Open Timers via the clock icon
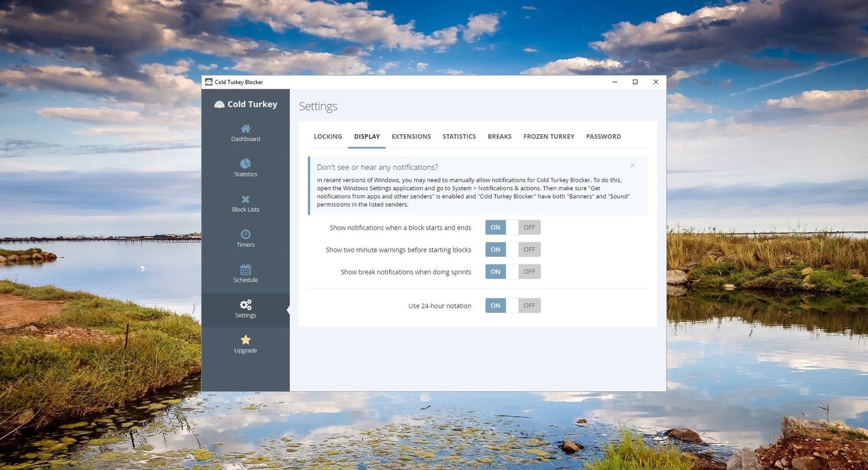Viewport: 868px width, 470px height. [245, 234]
